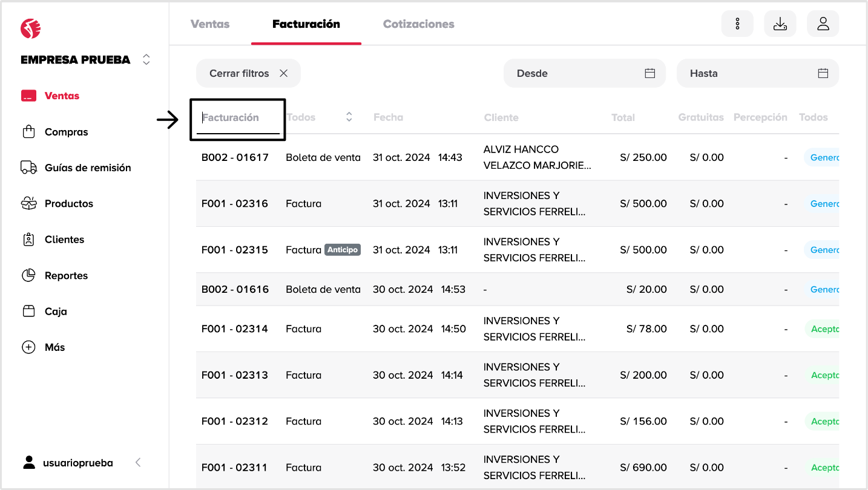The image size is (868, 490).
Task: Switch to the Ventas tab
Action: pyautogui.click(x=210, y=24)
